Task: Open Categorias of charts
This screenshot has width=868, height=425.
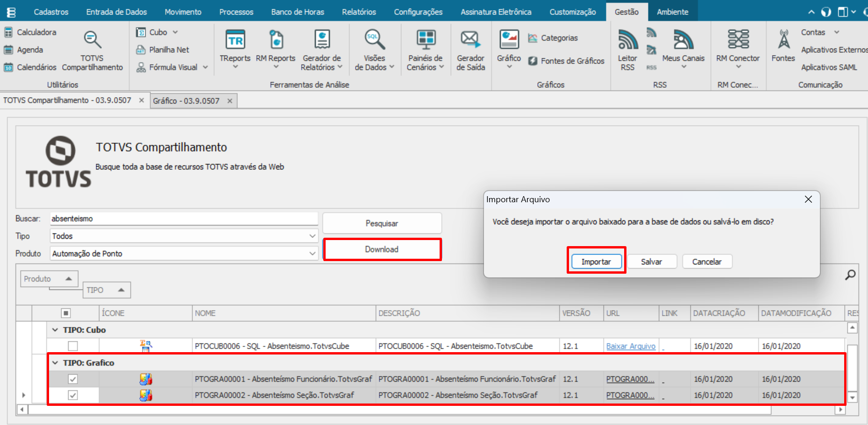Action: coord(553,38)
